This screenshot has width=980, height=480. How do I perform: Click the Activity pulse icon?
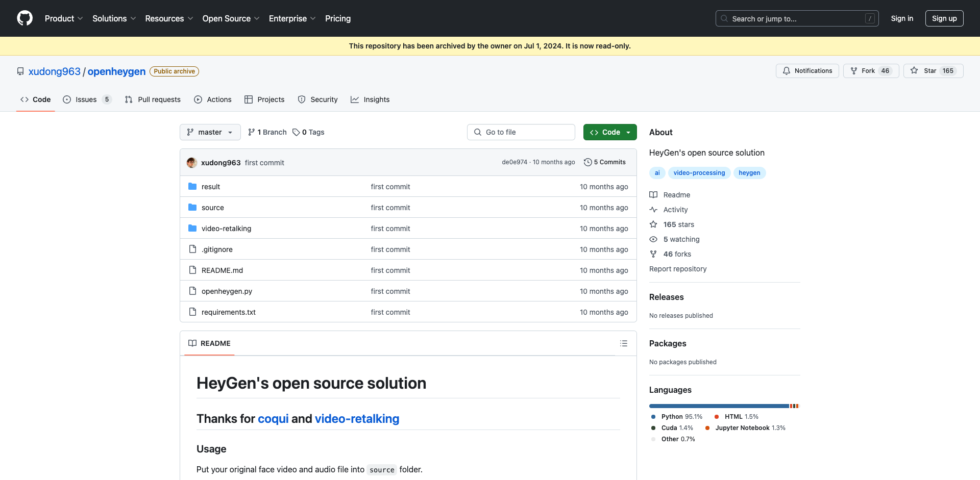click(653, 210)
